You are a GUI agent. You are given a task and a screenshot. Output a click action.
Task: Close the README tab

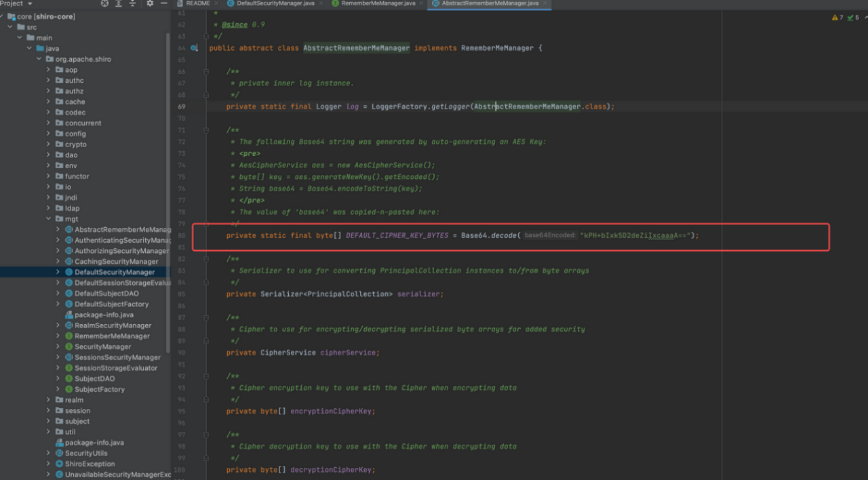(217, 3)
